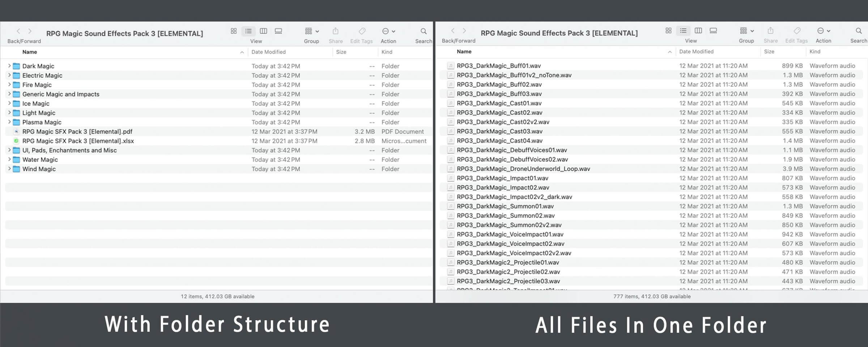Select RPG3_DarkMagic_Cast01.wav
Viewport: 868px width, 347px height.
499,103
